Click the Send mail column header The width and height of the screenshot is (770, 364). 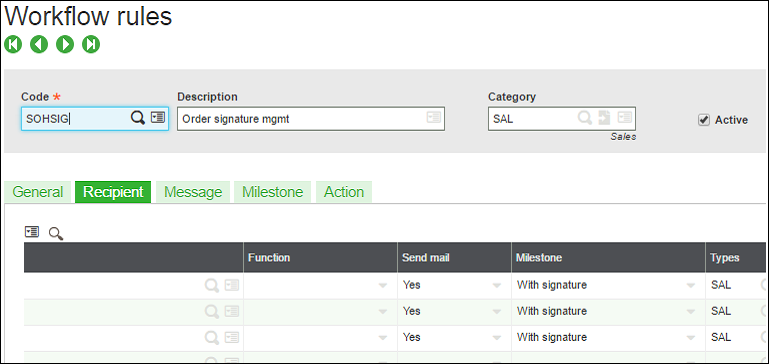(454, 257)
